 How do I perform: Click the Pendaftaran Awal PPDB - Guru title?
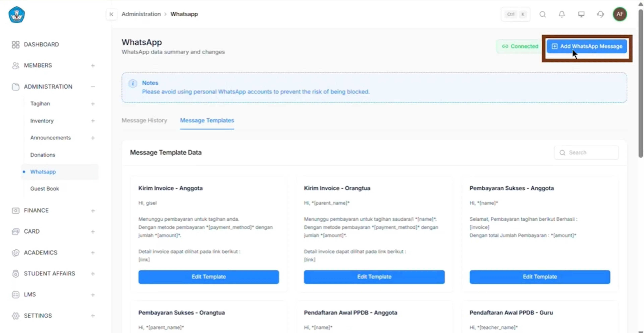coord(511,313)
